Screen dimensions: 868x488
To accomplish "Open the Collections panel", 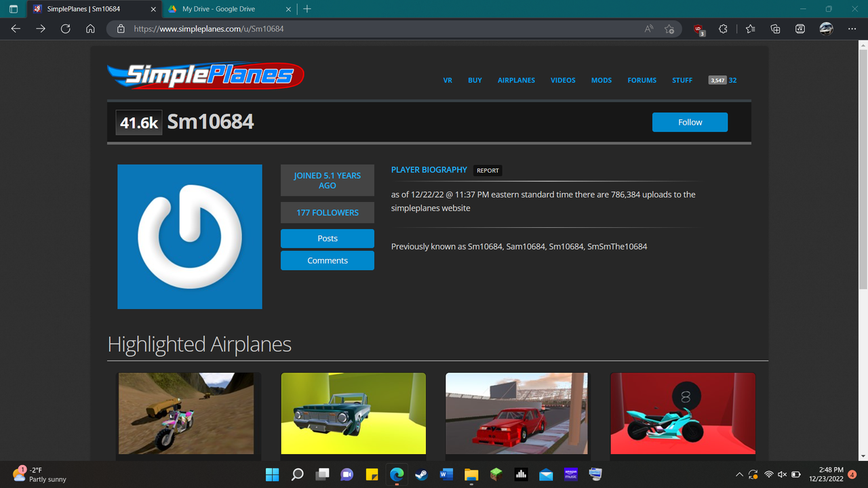I will coord(775,29).
